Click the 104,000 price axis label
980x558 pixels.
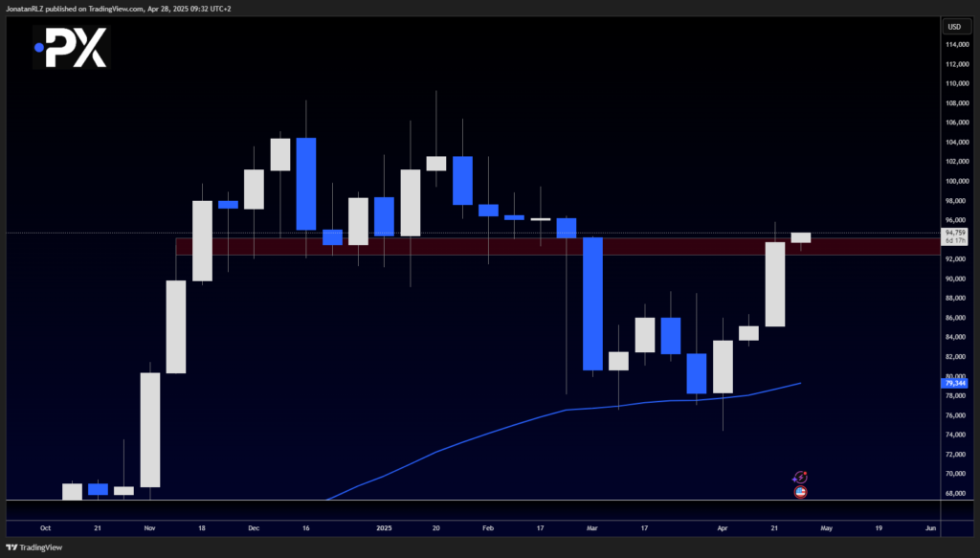[957, 142]
